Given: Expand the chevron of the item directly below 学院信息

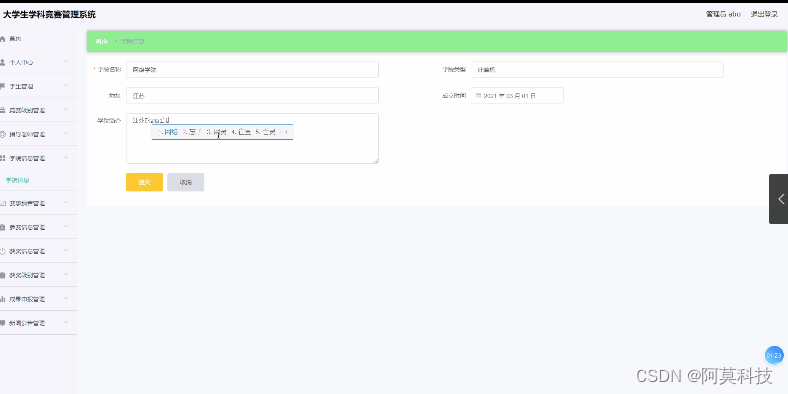Looking at the screenshot, I should pos(66,203).
